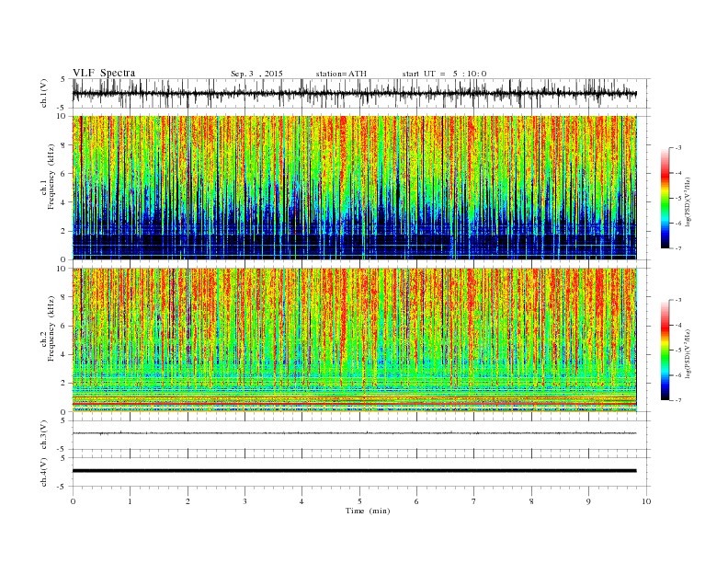This screenshot has width=728, height=563.
Task: Click time axis tick label "7"
Action: coord(474,501)
